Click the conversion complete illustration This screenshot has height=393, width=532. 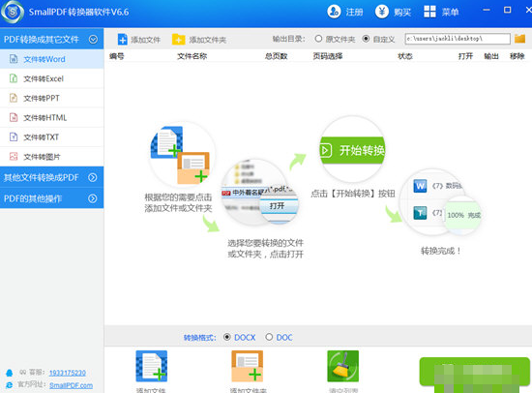tap(441, 202)
